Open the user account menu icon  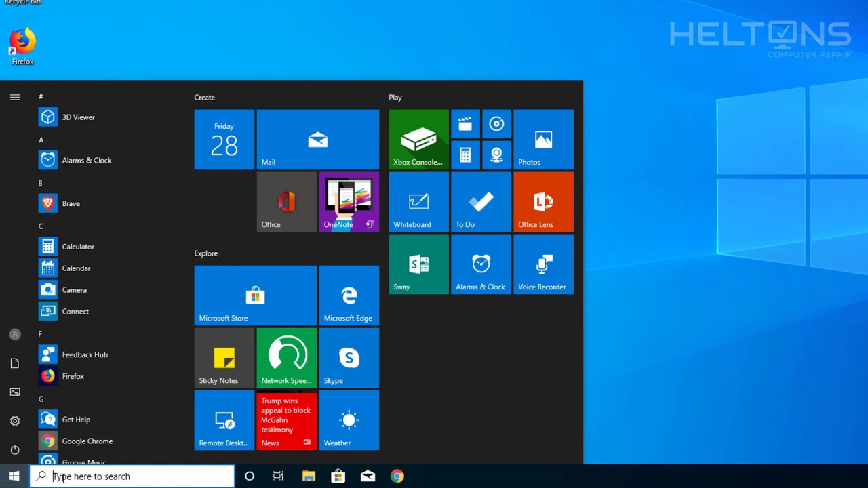pyautogui.click(x=15, y=335)
